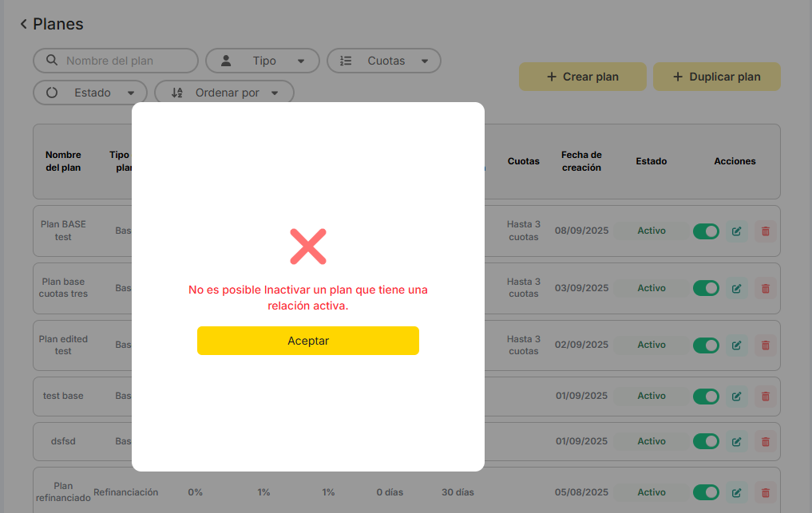Edit the Plan edited test entry
This screenshot has height=513, width=812.
point(736,345)
